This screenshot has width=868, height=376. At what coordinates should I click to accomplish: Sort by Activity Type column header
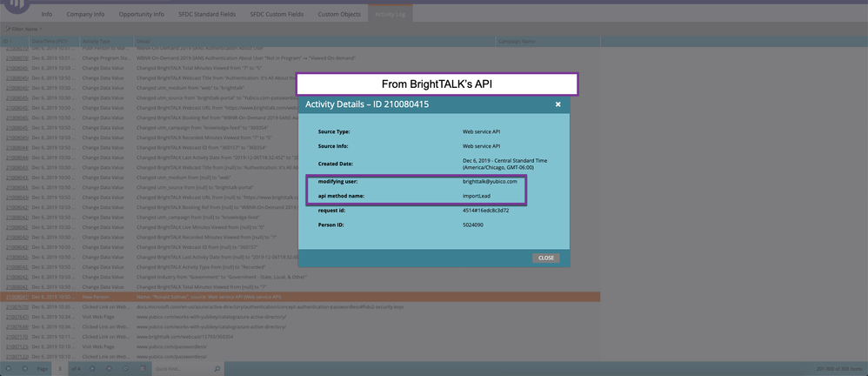(107, 42)
